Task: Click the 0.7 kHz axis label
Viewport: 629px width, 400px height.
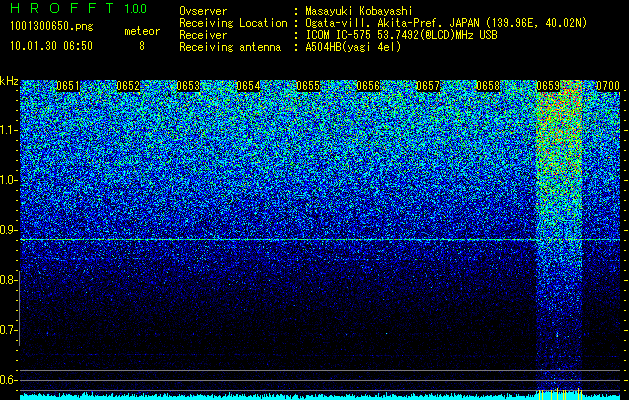Action: tap(9, 330)
